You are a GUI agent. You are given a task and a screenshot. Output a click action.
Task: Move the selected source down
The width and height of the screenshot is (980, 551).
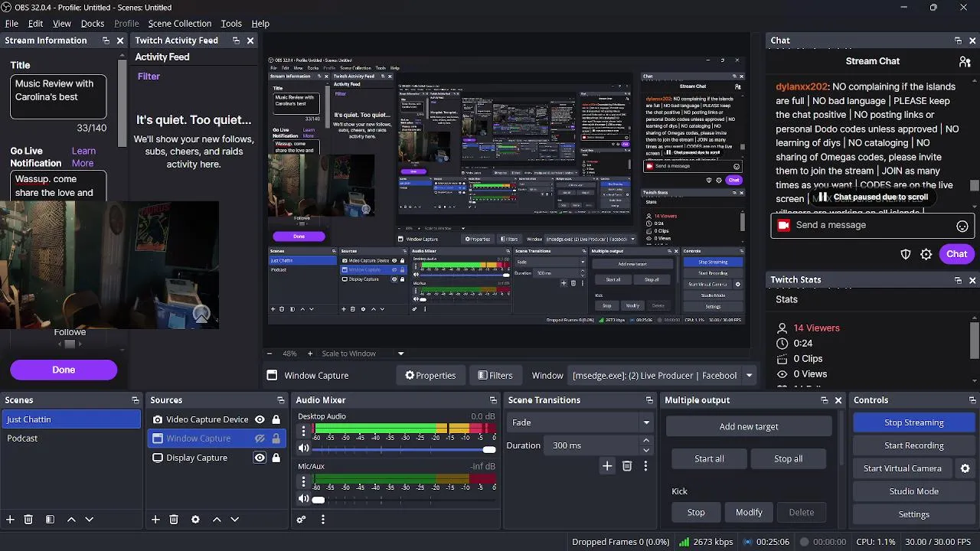(234, 519)
